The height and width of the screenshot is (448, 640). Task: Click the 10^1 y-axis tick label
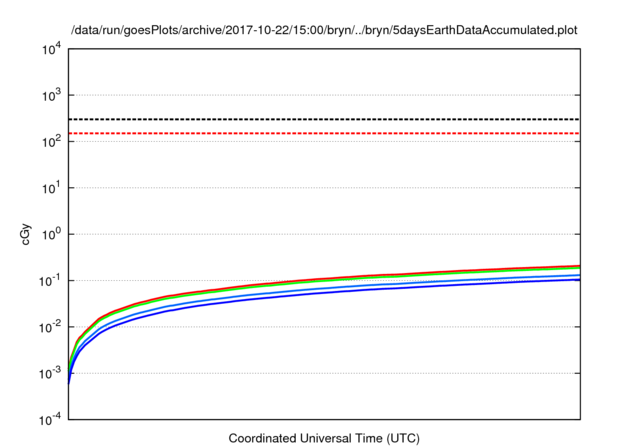tap(51, 189)
